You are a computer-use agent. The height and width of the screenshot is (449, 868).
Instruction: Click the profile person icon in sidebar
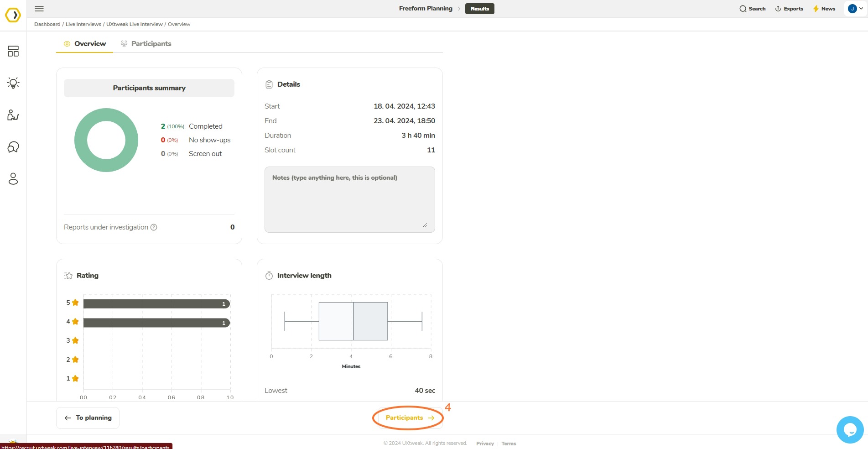13,179
